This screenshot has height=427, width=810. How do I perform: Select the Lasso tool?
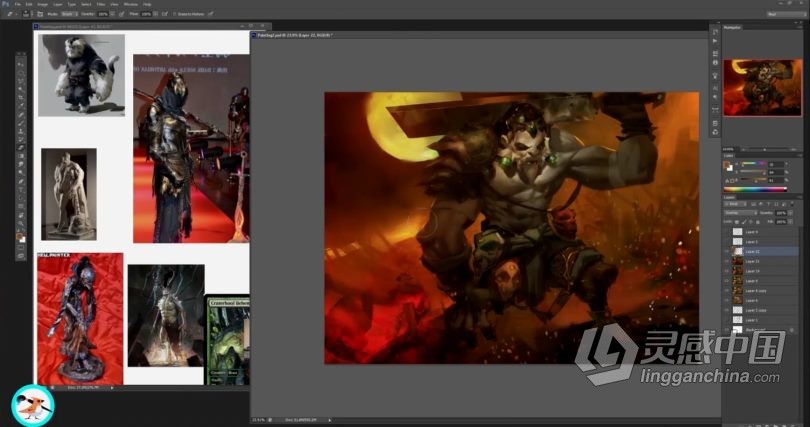click(x=20, y=81)
